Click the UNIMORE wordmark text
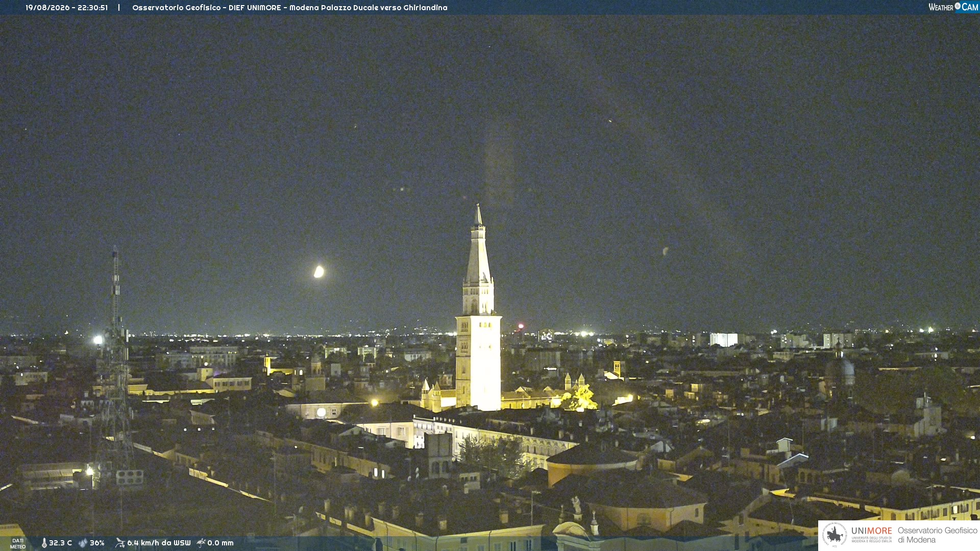 pyautogui.click(x=872, y=531)
